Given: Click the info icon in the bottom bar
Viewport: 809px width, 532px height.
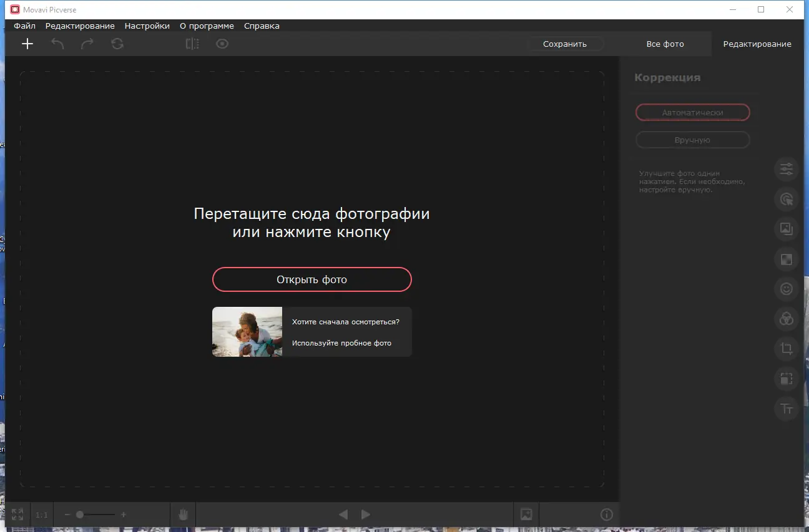Looking at the screenshot, I should point(606,514).
